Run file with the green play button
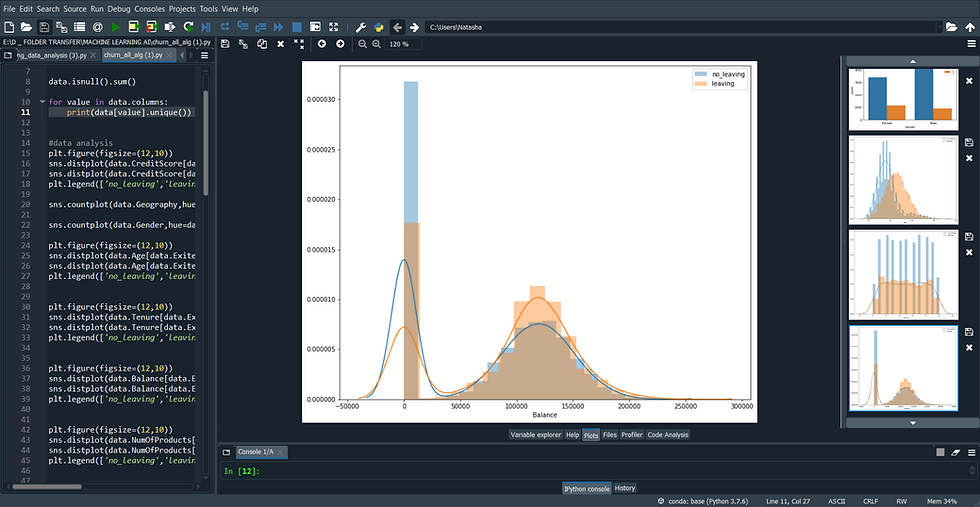The height and width of the screenshot is (507, 980). click(x=116, y=27)
